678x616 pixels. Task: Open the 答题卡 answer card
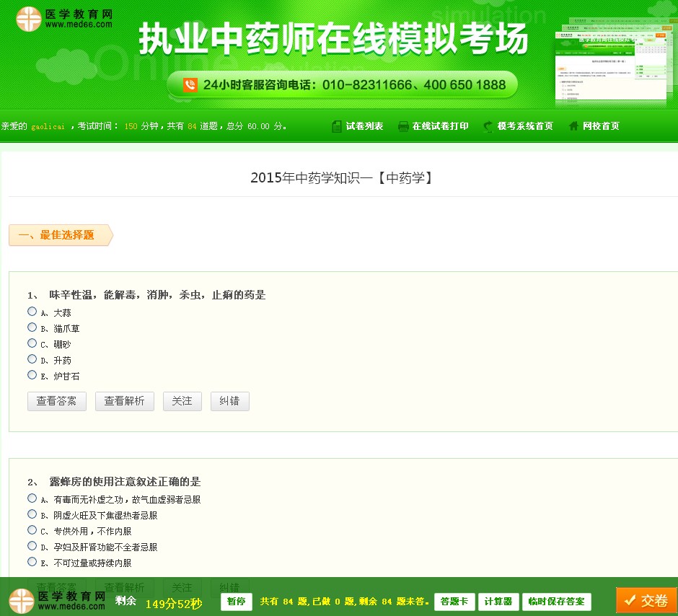(454, 600)
